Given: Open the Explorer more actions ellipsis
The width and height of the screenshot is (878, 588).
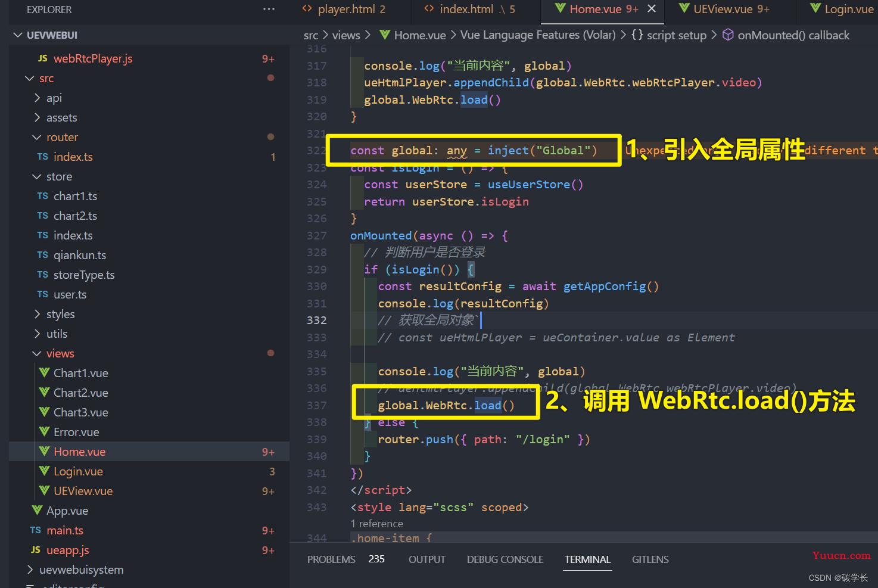Looking at the screenshot, I should pos(269,9).
